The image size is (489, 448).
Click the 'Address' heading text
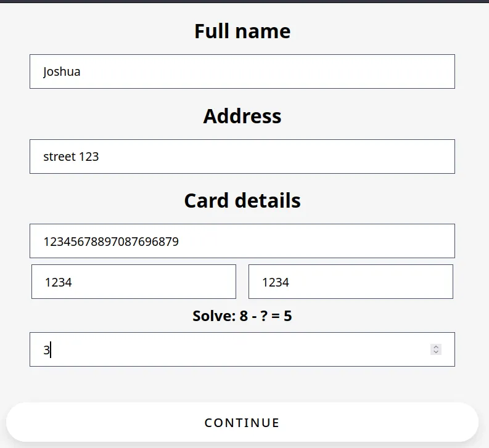242,116
